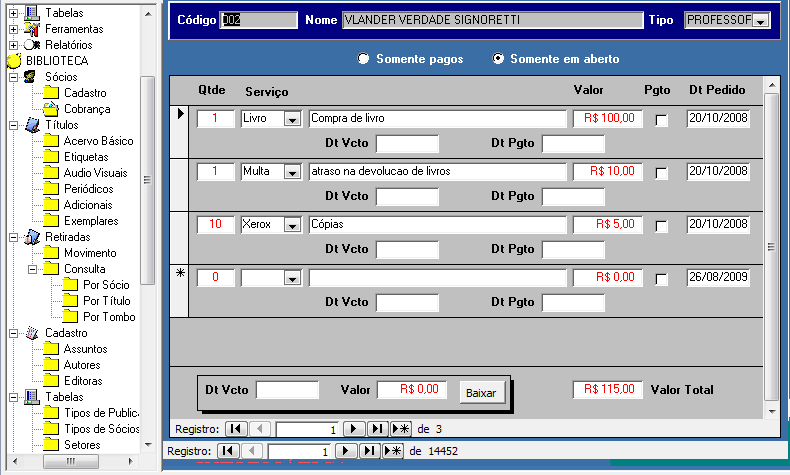Screen dimensions: 790x475
Task: Click the current record selector arrow
Action: [x=180, y=114]
